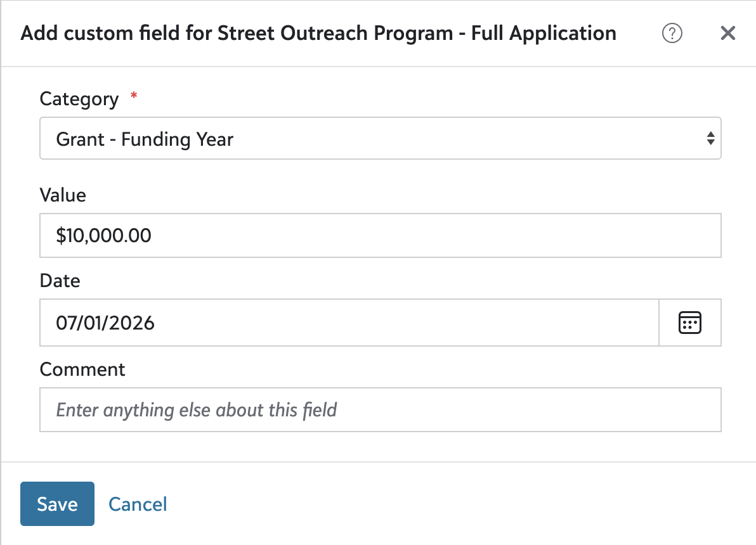Save the custom field

click(x=57, y=504)
